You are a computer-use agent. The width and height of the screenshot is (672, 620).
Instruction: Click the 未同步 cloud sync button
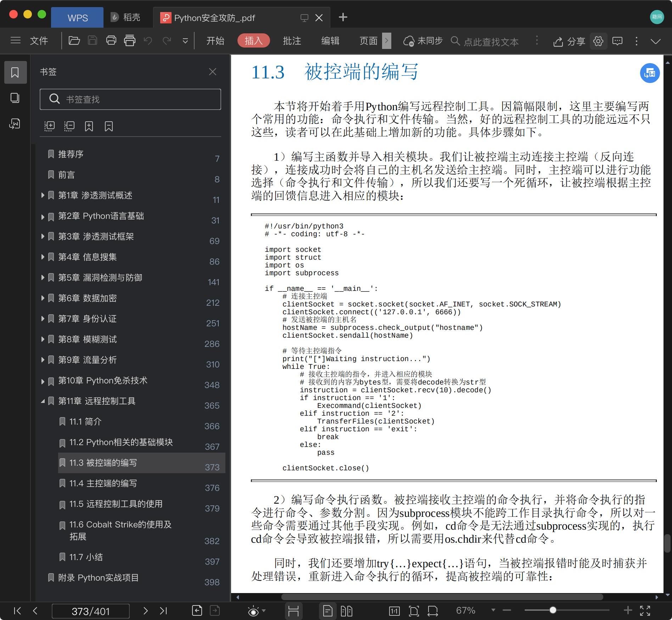click(423, 41)
